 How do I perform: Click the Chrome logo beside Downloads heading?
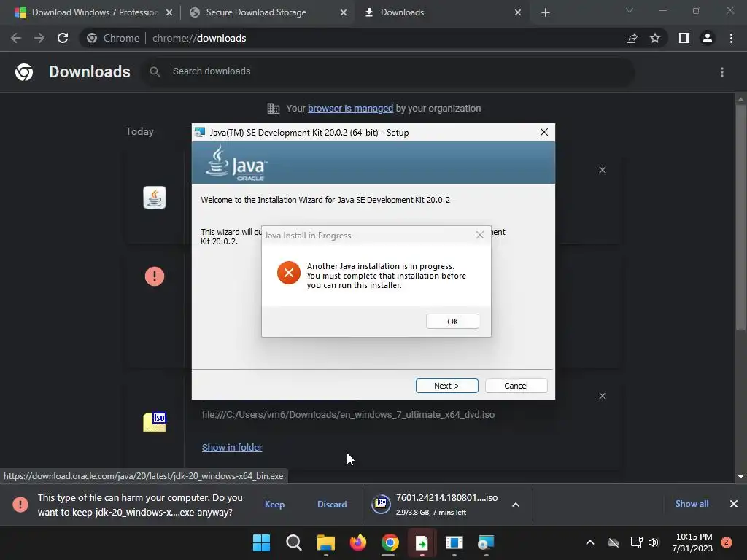point(24,72)
